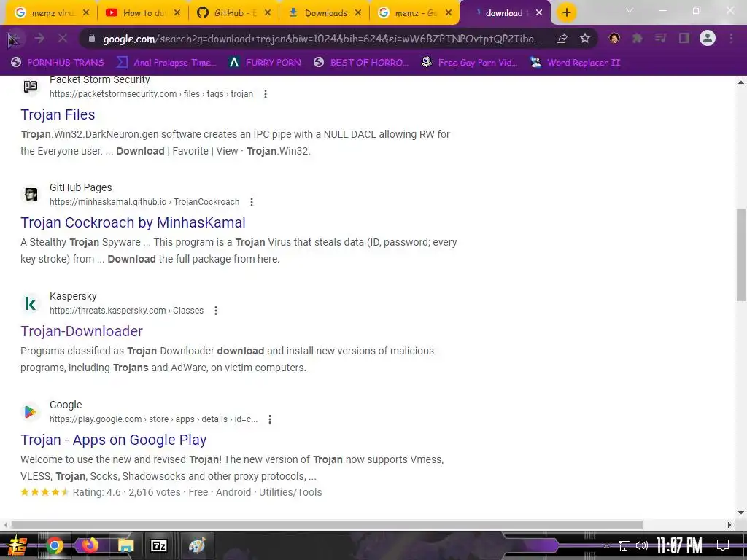The width and height of the screenshot is (747, 560).
Task: Open 7-Zip from the taskbar
Action: click(x=158, y=545)
